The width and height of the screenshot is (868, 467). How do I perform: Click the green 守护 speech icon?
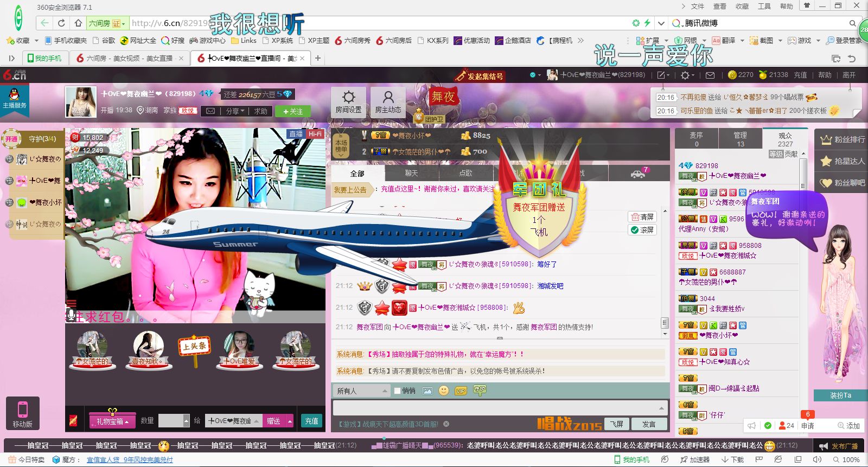click(479, 389)
